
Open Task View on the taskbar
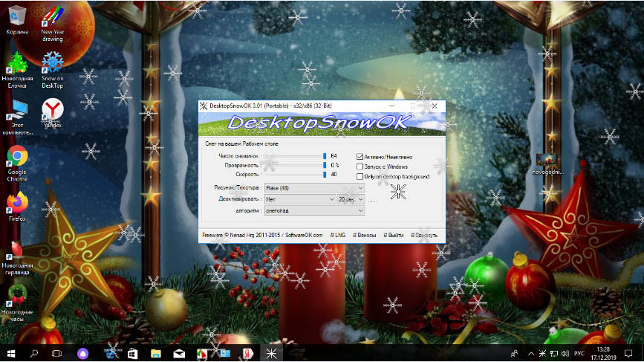[x=56, y=353]
